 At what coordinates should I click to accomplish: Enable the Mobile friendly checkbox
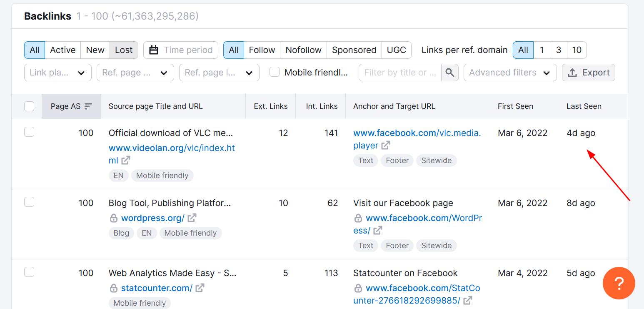click(x=275, y=72)
